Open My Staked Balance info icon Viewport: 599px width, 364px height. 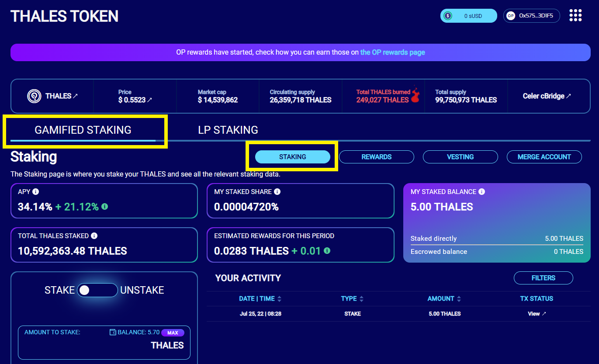point(482,192)
